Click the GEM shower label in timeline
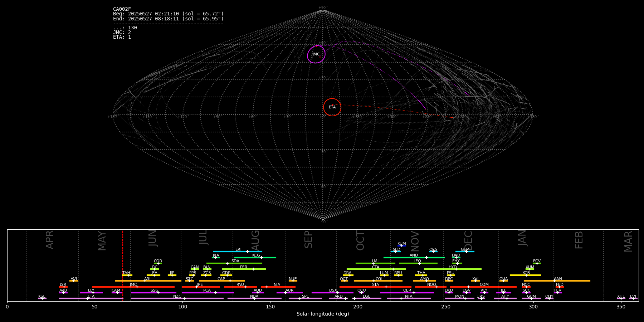Viewport: 644px width, 322px height. pos(465,250)
